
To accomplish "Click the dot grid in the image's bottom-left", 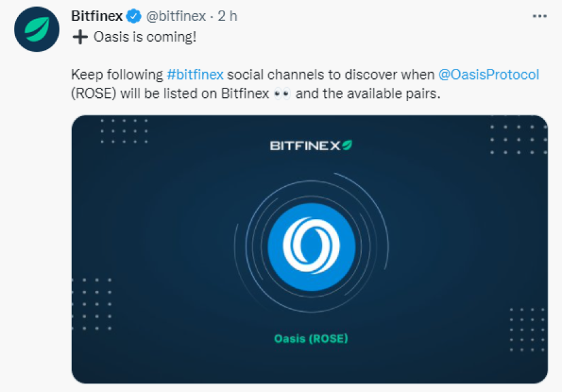I will (92, 304).
